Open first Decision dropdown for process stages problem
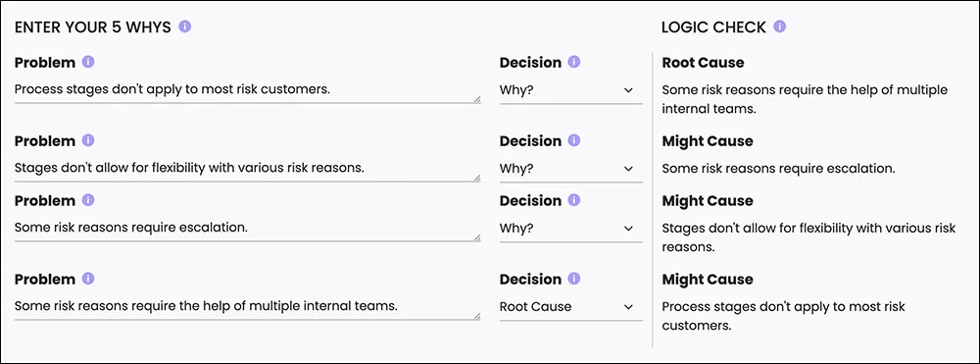Viewport: 980px width, 364px height. (570, 90)
